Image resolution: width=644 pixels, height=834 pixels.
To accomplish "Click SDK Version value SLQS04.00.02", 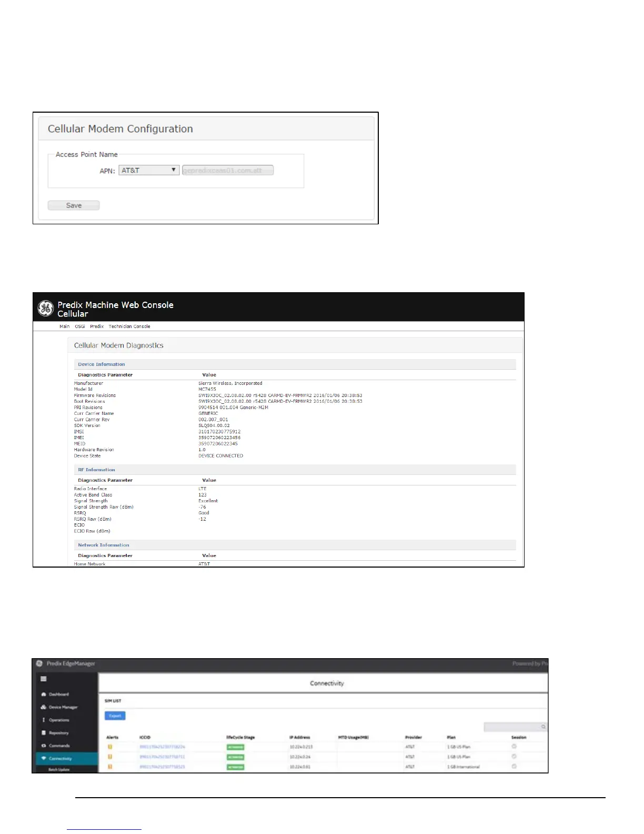I will (x=214, y=425).
